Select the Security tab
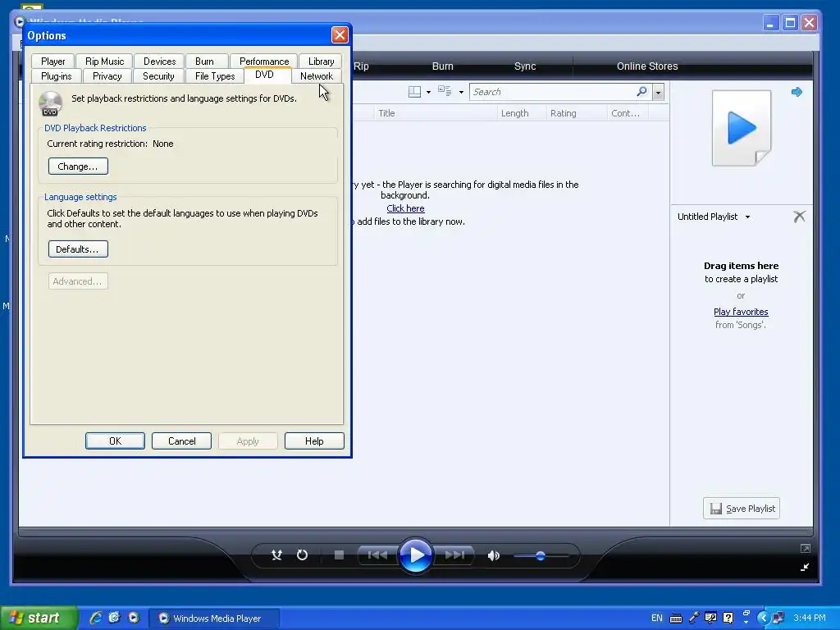This screenshot has height=630, width=840. pyautogui.click(x=158, y=76)
